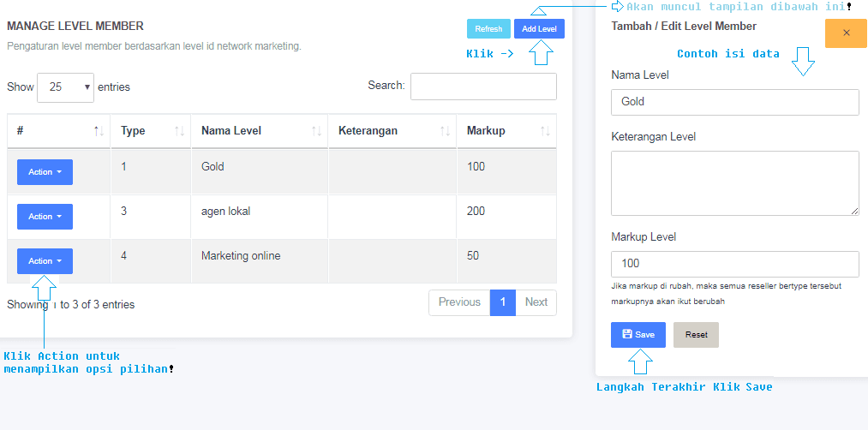Reset the level member form
The image size is (868, 430).
696,334
